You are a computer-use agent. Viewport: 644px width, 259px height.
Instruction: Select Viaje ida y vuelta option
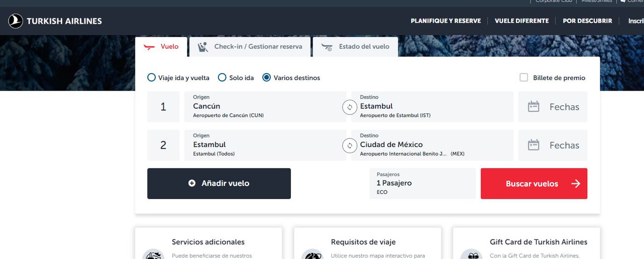[178, 78]
